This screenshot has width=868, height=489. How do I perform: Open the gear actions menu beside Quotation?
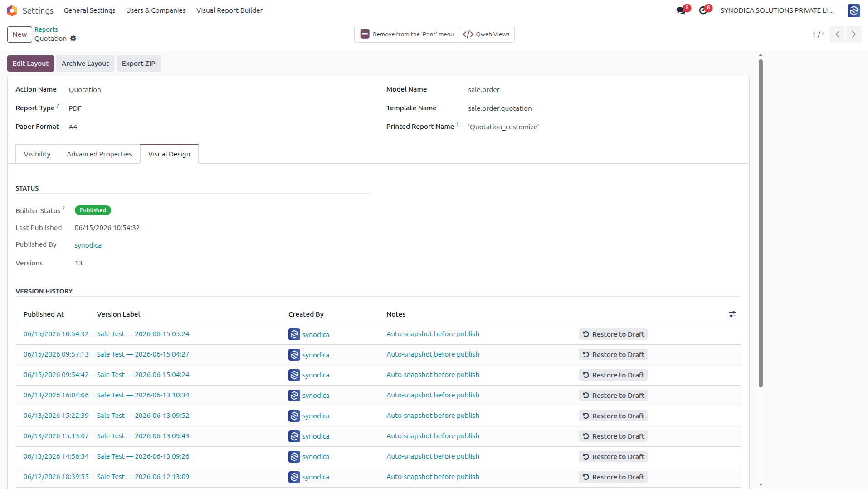tap(73, 39)
